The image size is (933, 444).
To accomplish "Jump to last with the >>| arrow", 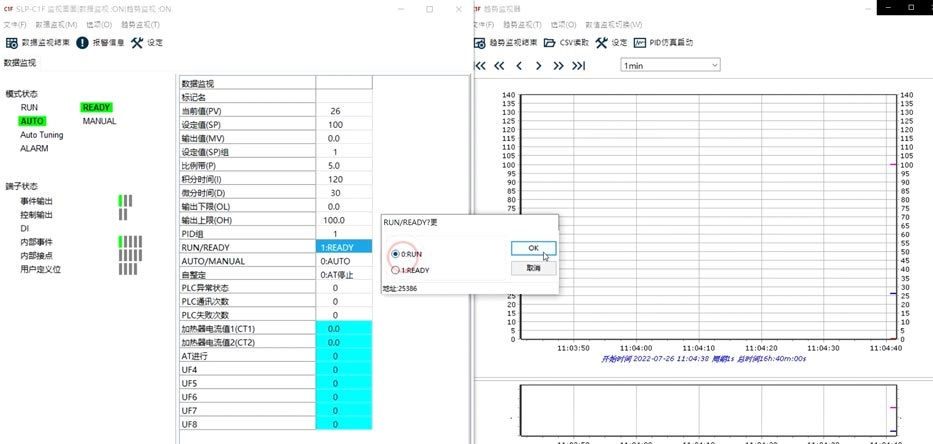I will (x=578, y=66).
